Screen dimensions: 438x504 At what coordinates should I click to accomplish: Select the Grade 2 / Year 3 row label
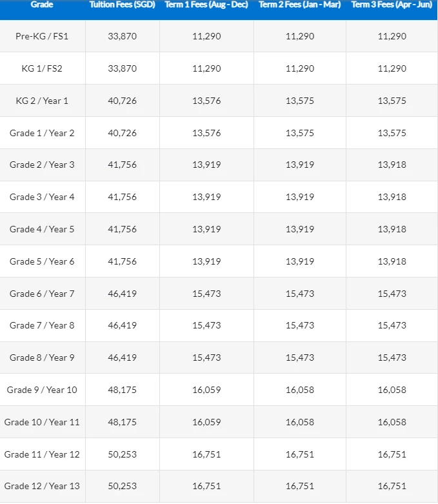pyautogui.click(x=42, y=165)
